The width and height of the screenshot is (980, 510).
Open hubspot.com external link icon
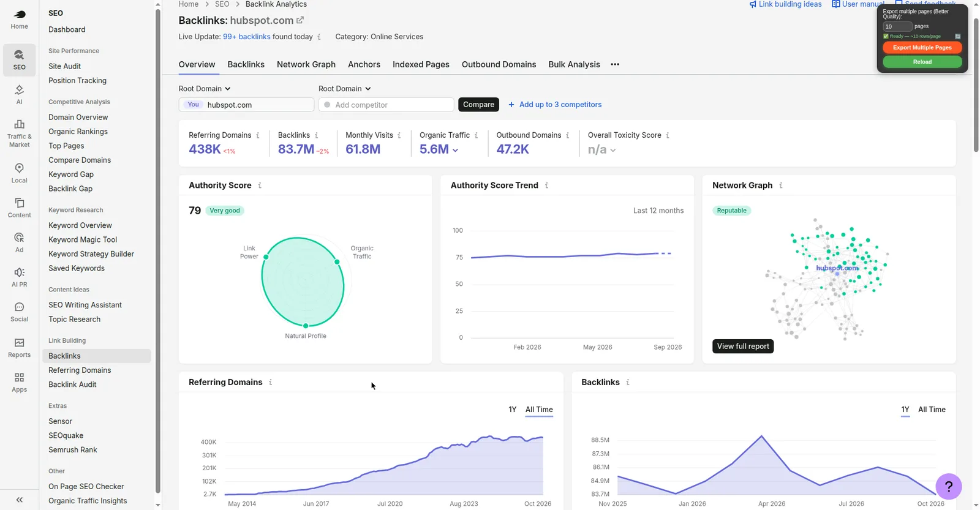point(300,20)
